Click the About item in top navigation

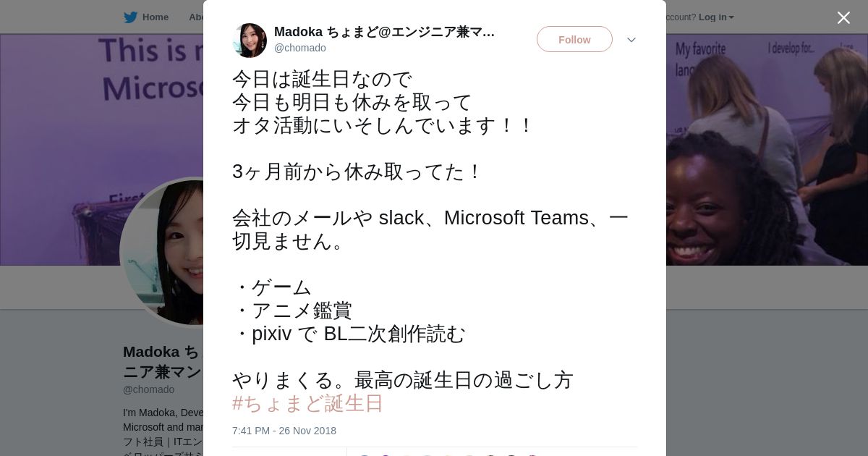pyautogui.click(x=195, y=17)
